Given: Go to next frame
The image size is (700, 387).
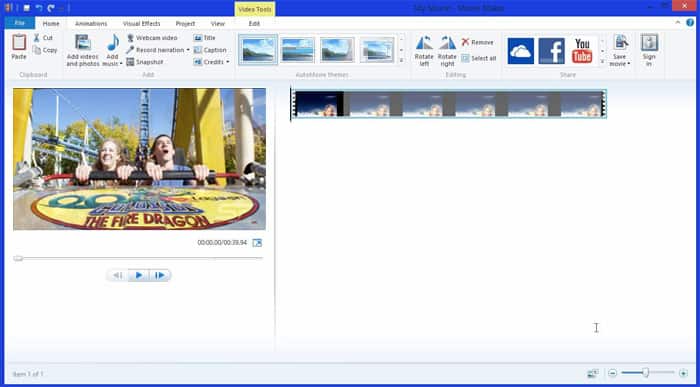Looking at the screenshot, I should [x=159, y=275].
